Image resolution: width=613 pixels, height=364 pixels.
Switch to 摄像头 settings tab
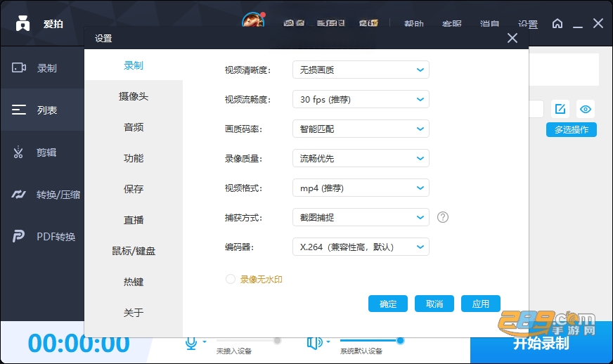pos(134,96)
